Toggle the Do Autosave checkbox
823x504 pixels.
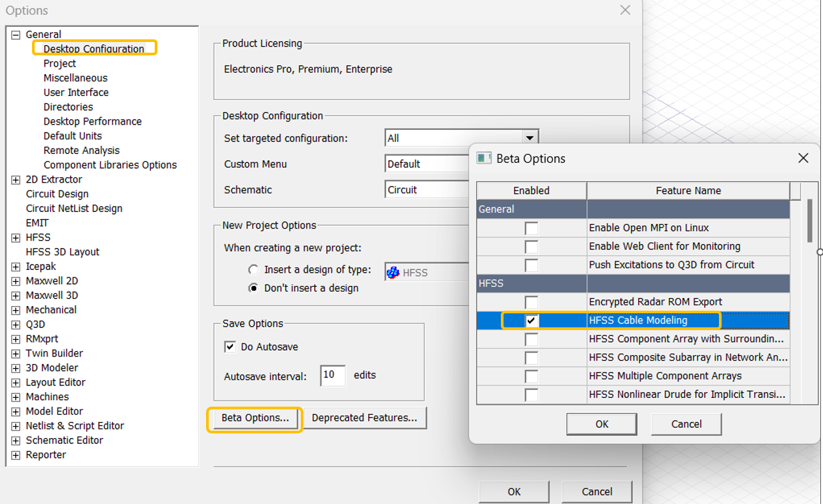230,347
